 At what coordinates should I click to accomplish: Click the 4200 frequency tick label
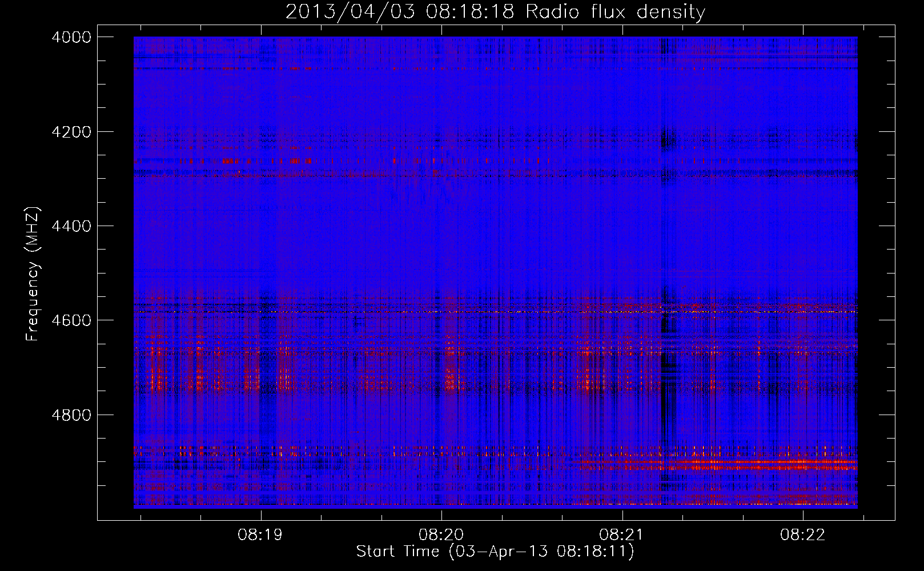pyautogui.click(x=71, y=132)
